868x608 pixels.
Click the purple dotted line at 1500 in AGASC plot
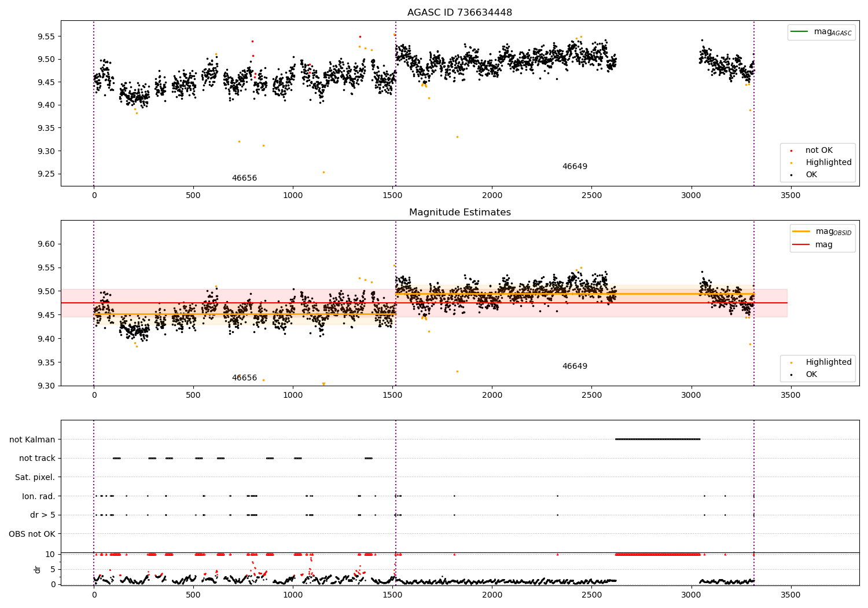(x=396, y=103)
